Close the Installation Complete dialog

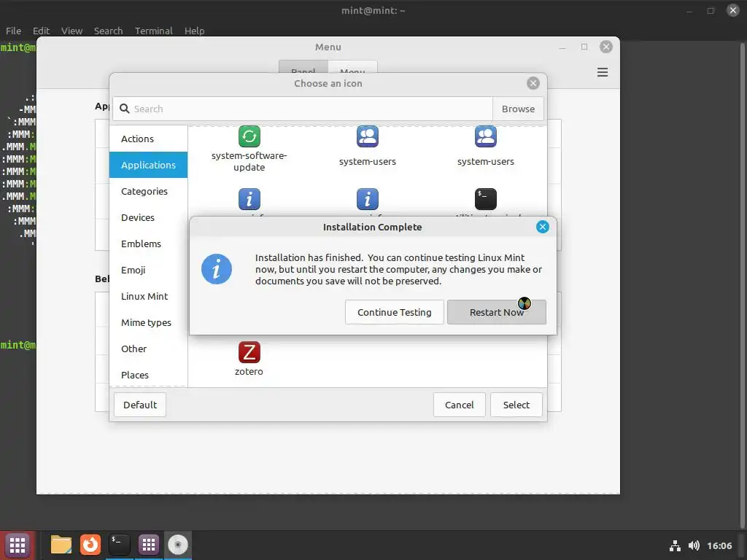tap(542, 227)
